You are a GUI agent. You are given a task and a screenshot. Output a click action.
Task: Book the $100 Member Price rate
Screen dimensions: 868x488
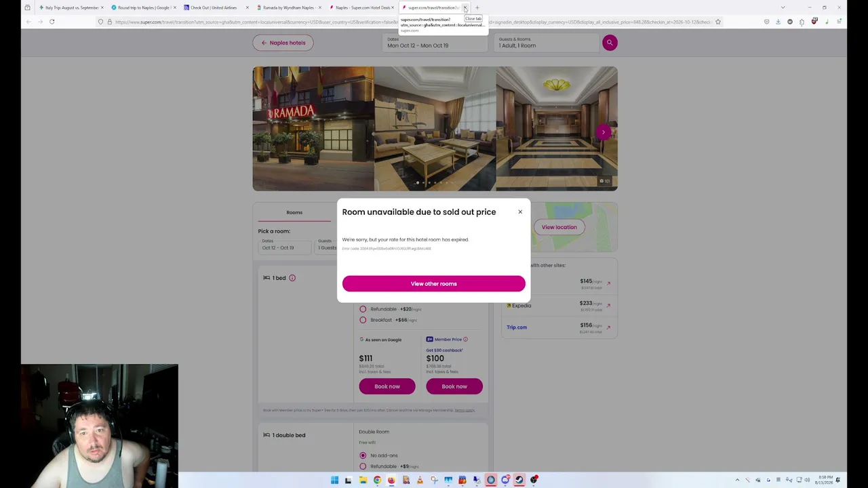pyautogui.click(x=454, y=386)
